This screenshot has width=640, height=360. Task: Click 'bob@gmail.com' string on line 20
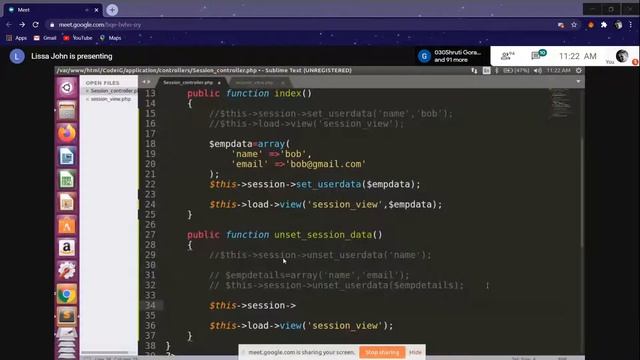(x=326, y=164)
